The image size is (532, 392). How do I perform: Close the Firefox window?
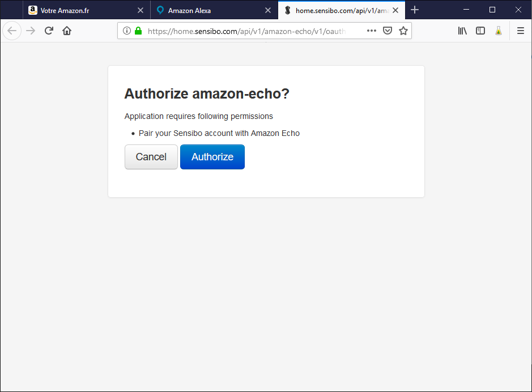click(x=518, y=10)
